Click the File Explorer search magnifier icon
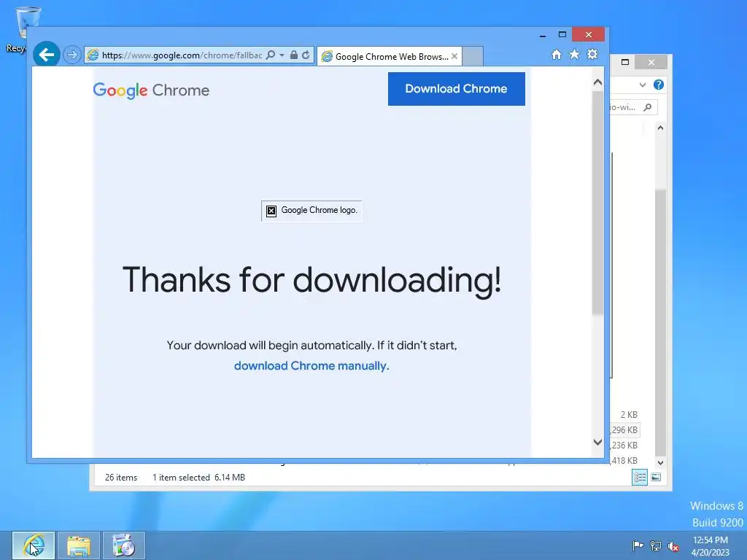 [x=648, y=108]
